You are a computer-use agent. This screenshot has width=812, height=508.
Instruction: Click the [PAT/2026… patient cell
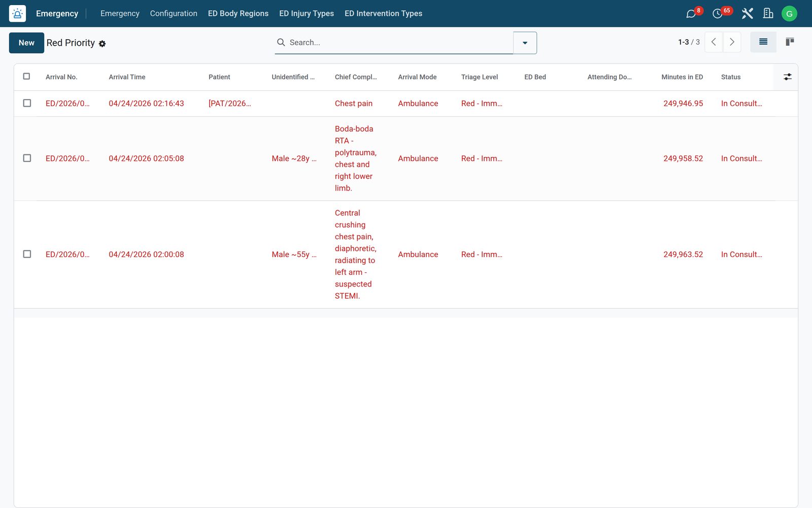tap(230, 104)
